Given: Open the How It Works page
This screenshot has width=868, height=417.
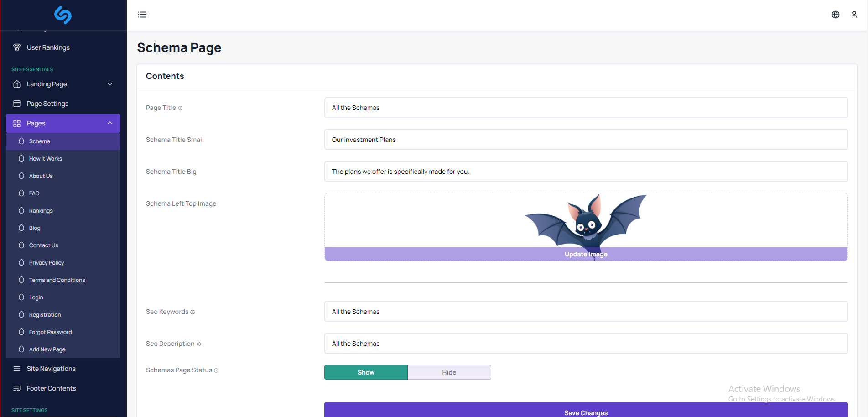Looking at the screenshot, I should [x=46, y=159].
